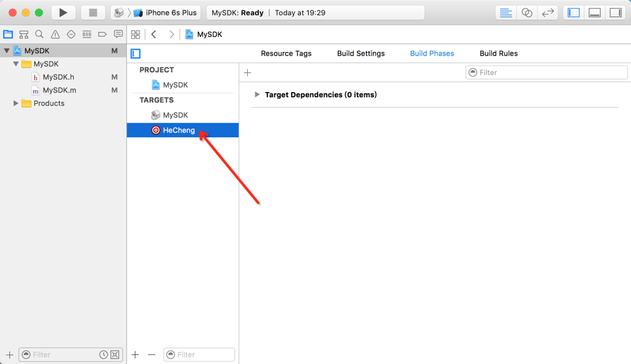Image resolution: width=631 pixels, height=364 pixels.
Task: Show only source-controlled files filter
Action: [114, 355]
